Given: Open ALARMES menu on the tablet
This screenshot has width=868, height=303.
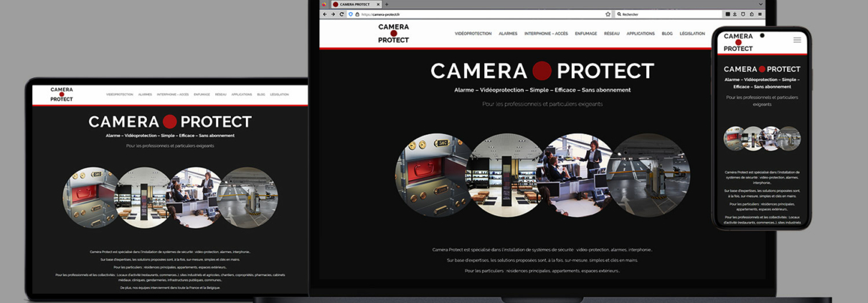Looking at the screenshot, I should click(x=145, y=95).
